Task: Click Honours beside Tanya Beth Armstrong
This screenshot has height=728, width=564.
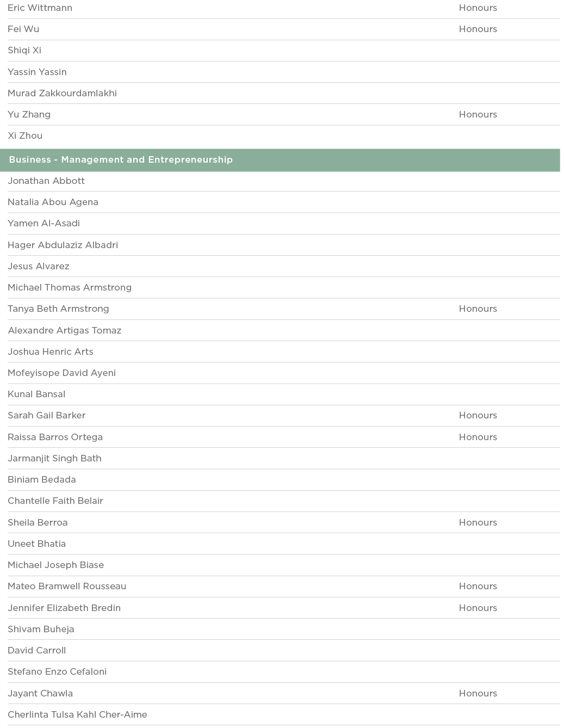Action: coord(478,309)
